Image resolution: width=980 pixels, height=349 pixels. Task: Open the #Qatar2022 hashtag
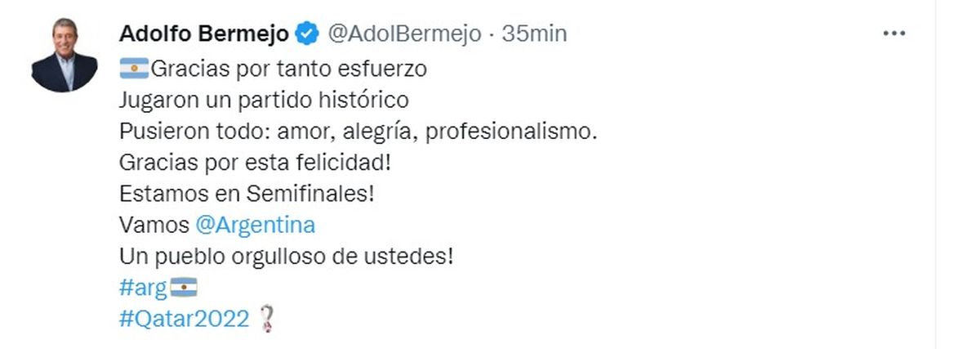pyautogui.click(x=184, y=319)
